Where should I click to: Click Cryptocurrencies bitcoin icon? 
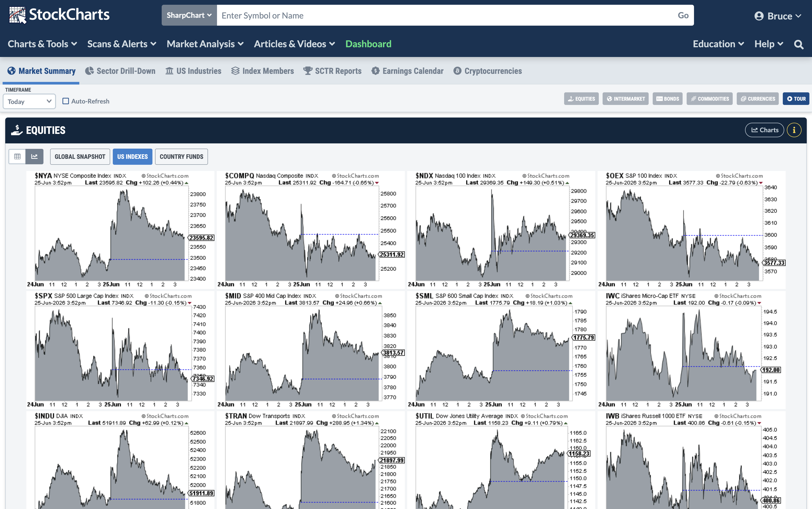click(x=457, y=71)
